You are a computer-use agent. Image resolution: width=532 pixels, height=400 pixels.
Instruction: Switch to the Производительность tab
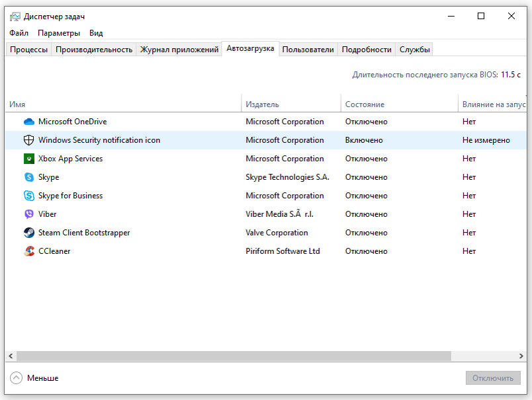click(x=94, y=50)
